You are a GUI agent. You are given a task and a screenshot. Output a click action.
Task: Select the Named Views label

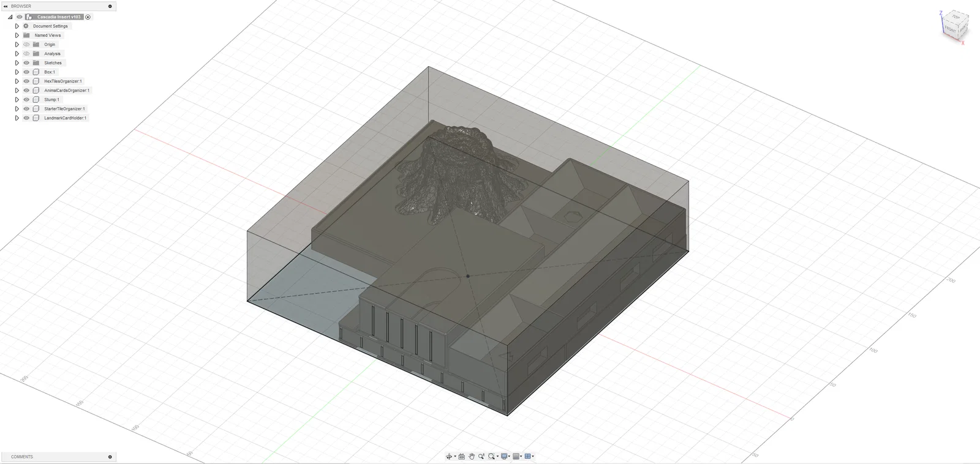pyautogui.click(x=48, y=36)
